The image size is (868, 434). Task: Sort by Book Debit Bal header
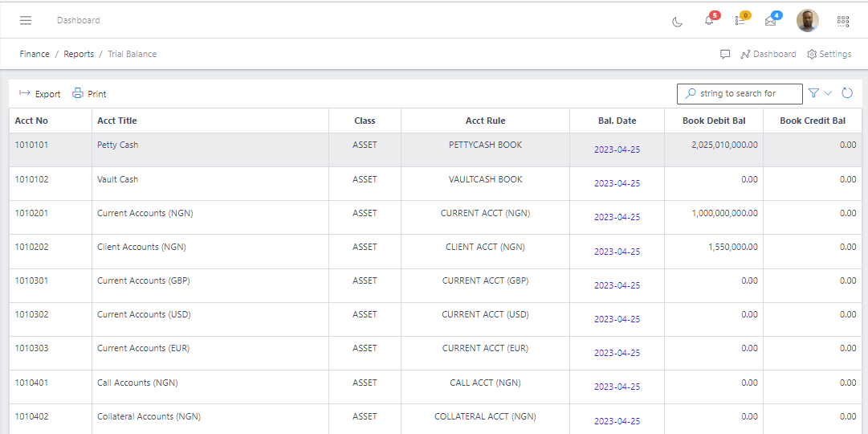pyautogui.click(x=714, y=121)
